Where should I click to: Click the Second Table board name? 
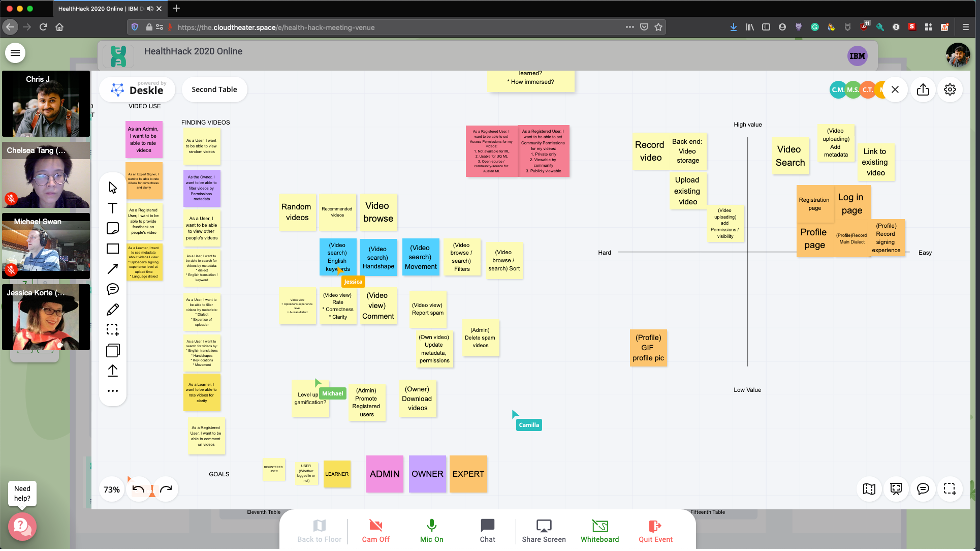(x=214, y=89)
